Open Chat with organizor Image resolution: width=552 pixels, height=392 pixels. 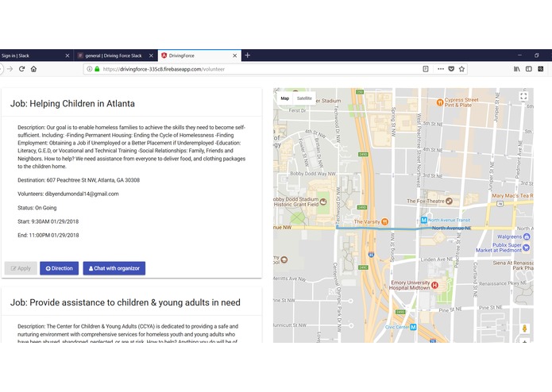pyautogui.click(x=114, y=268)
